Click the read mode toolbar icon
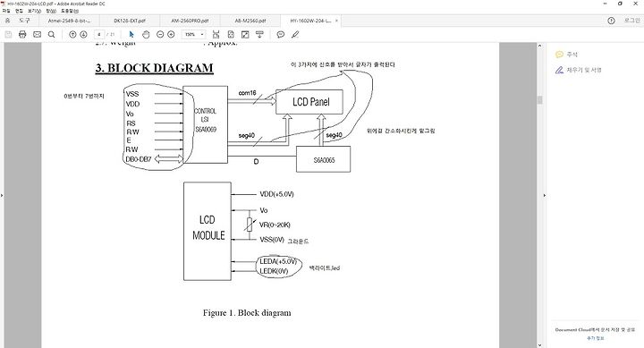Viewport: 644px width, 348px height. pos(259,35)
